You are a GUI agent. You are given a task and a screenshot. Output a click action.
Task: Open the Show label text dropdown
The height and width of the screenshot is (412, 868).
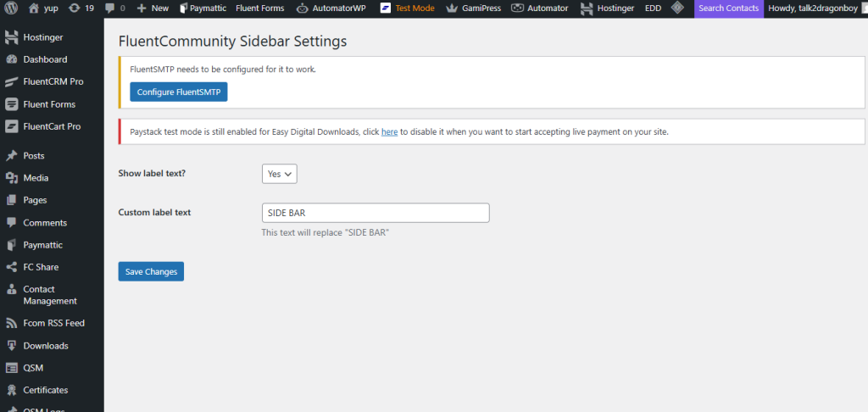[x=280, y=173]
